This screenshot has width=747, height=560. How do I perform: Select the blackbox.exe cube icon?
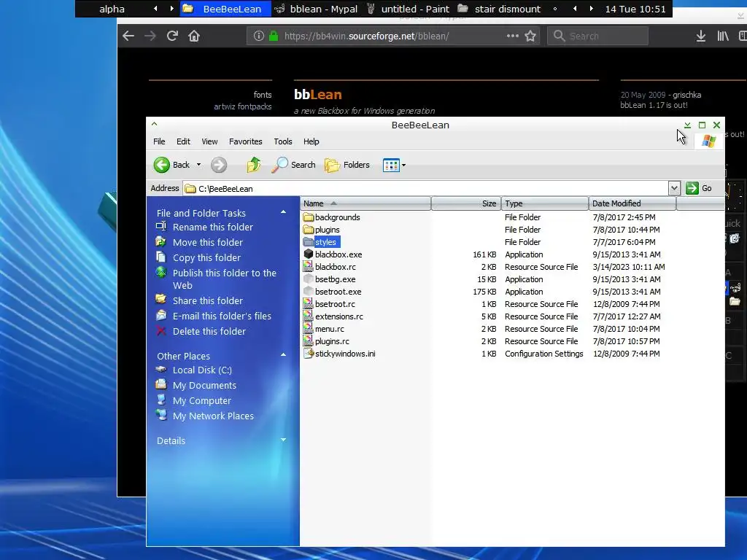(309, 254)
